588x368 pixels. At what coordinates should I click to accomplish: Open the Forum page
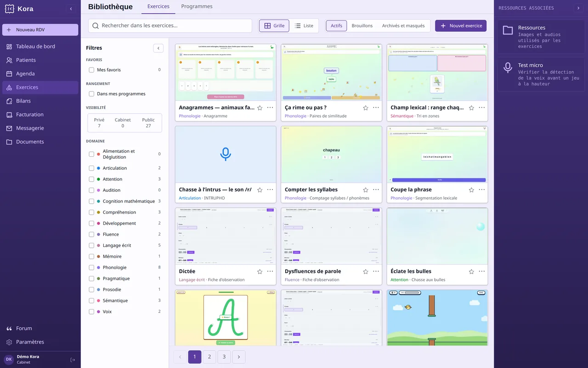click(40, 328)
